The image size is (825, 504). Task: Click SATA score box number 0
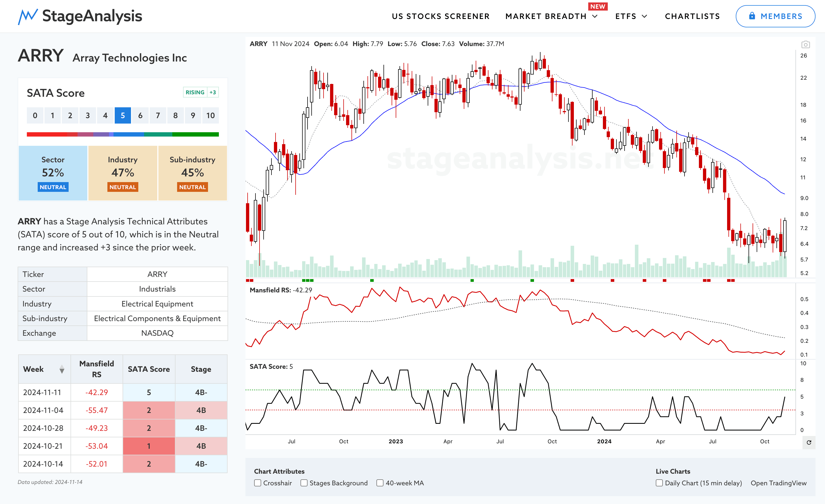35,115
